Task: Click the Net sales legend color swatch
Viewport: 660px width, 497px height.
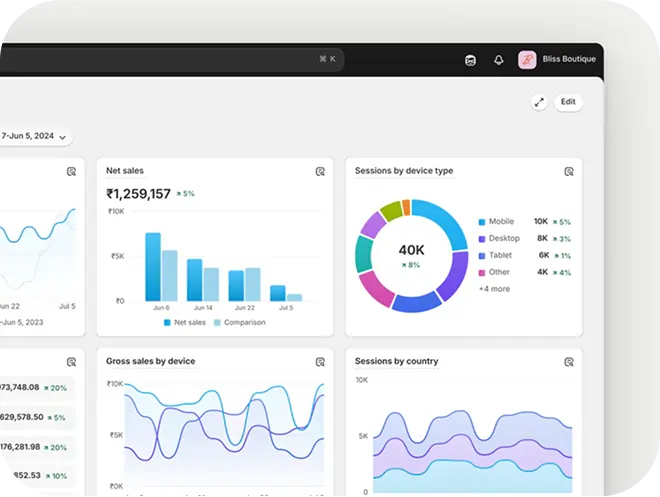Action: [x=167, y=323]
